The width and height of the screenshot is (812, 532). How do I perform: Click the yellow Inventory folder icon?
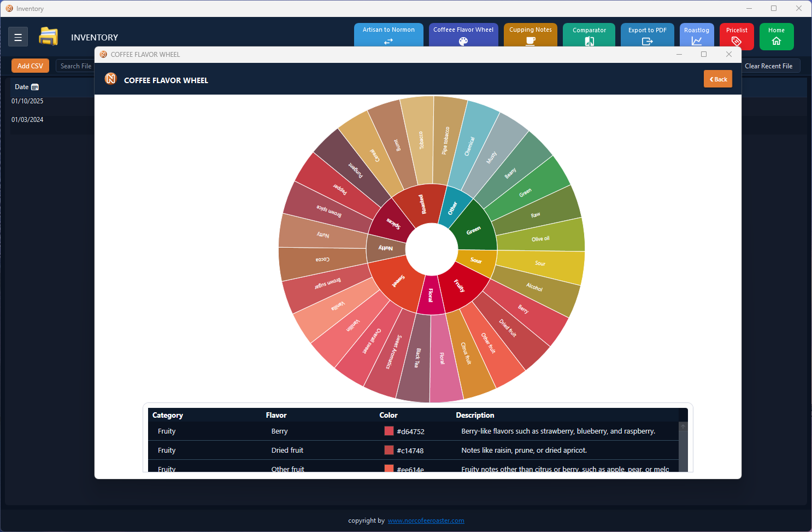point(49,37)
